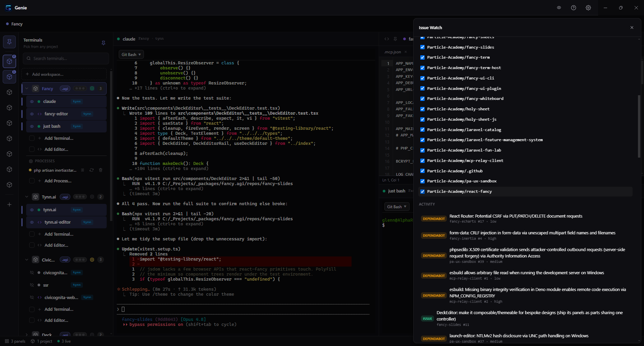Click the pin icon in editor pane header

[x=395, y=39]
